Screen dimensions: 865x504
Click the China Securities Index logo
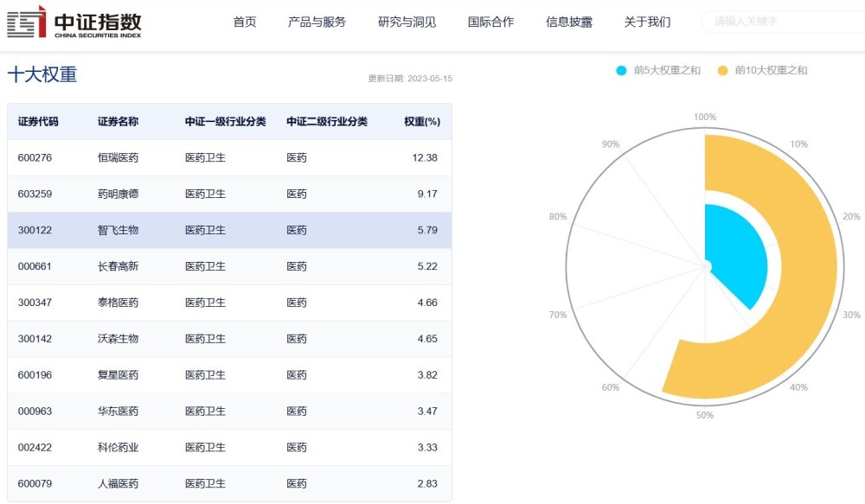(x=74, y=22)
